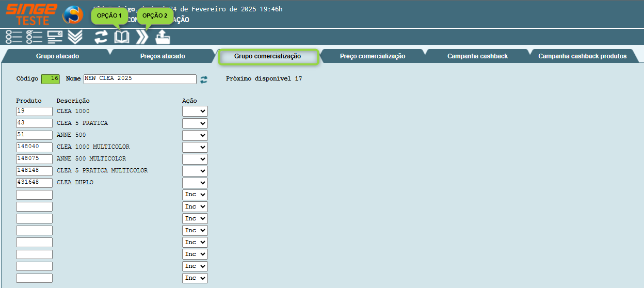Click the checklist icon with checkmarks
Screen dimensions: 644x288
[x=34, y=37]
